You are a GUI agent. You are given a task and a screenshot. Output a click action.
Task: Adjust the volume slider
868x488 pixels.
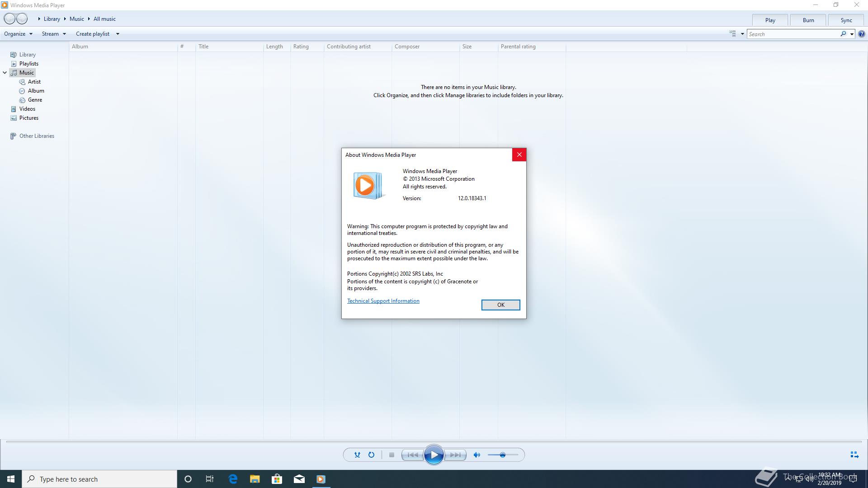tap(502, 455)
